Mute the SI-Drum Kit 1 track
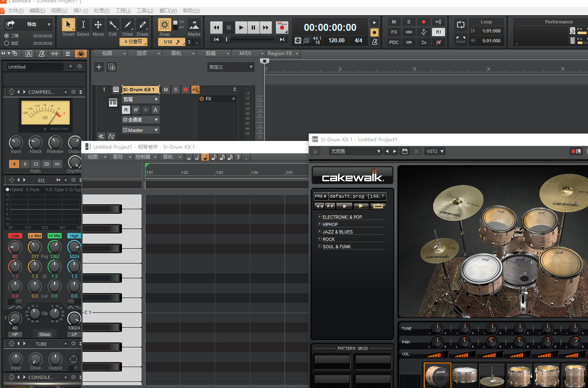Image resolution: width=588 pixels, height=388 pixels. [x=166, y=90]
